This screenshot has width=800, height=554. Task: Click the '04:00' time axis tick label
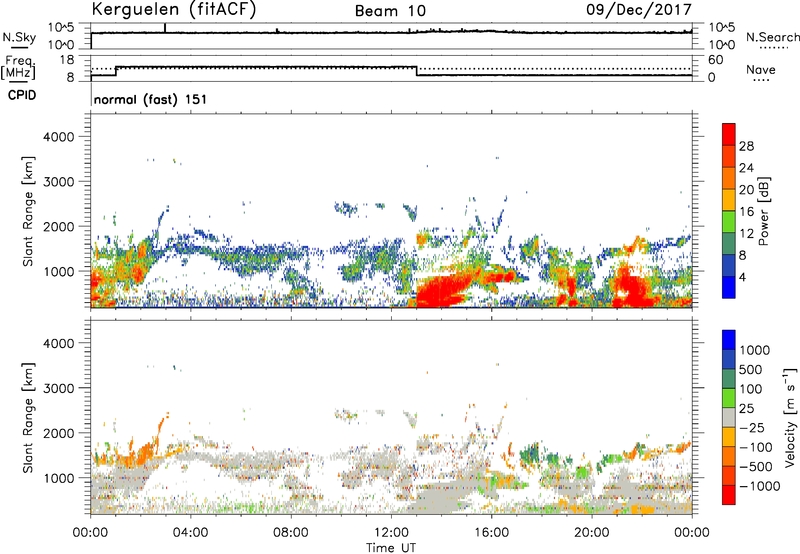coord(190,533)
